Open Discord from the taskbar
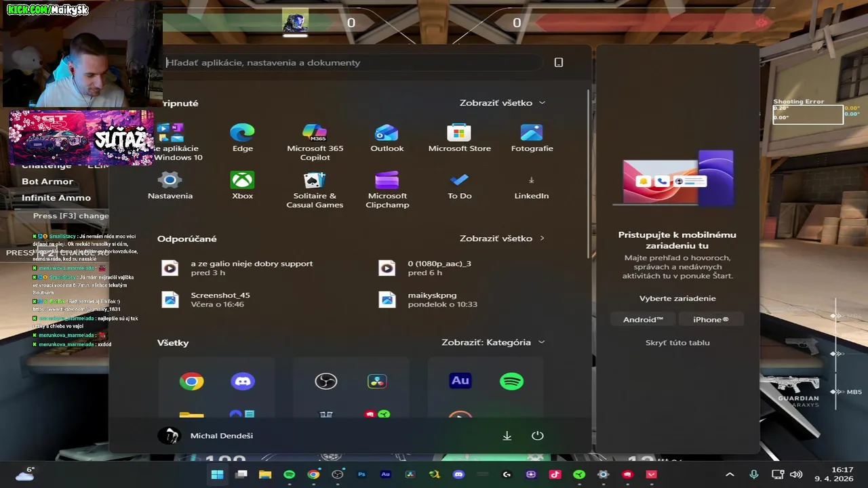The image size is (868, 488). (458, 474)
